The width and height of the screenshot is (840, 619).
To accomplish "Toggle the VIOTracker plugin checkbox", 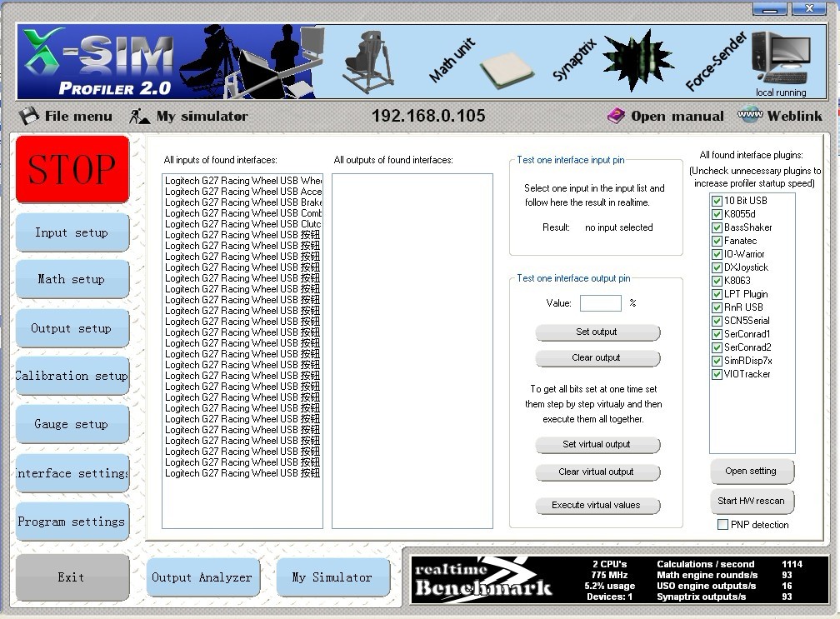I will pos(717,374).
